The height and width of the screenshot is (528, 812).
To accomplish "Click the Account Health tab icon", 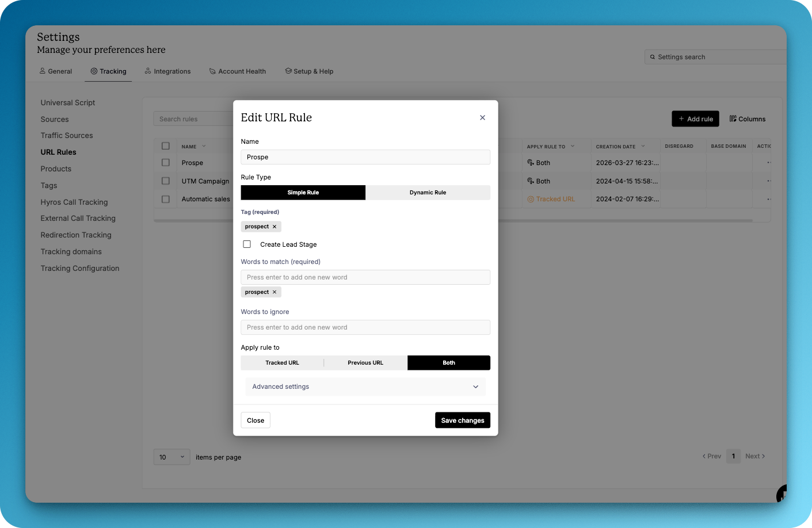I will pos(212,71).
